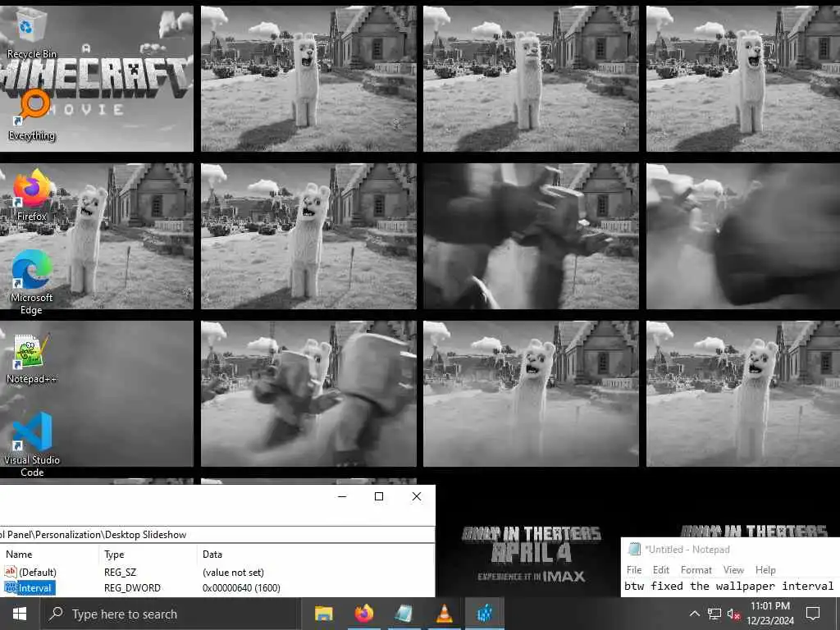The height and width of the screenshot is (630, 840).
Task: Open the Recycle Bin desktop icon
Action: tap(32, 34)
